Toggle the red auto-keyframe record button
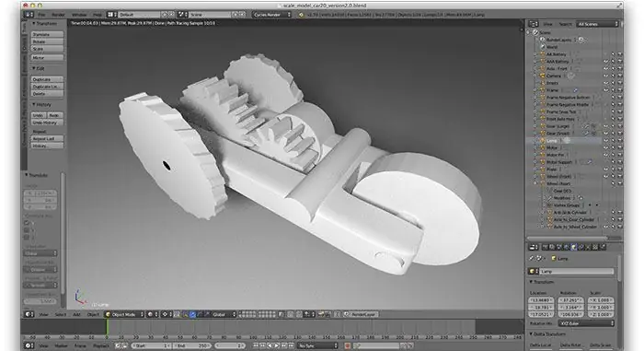The image size is (644, 351). [x=347, y=345]
